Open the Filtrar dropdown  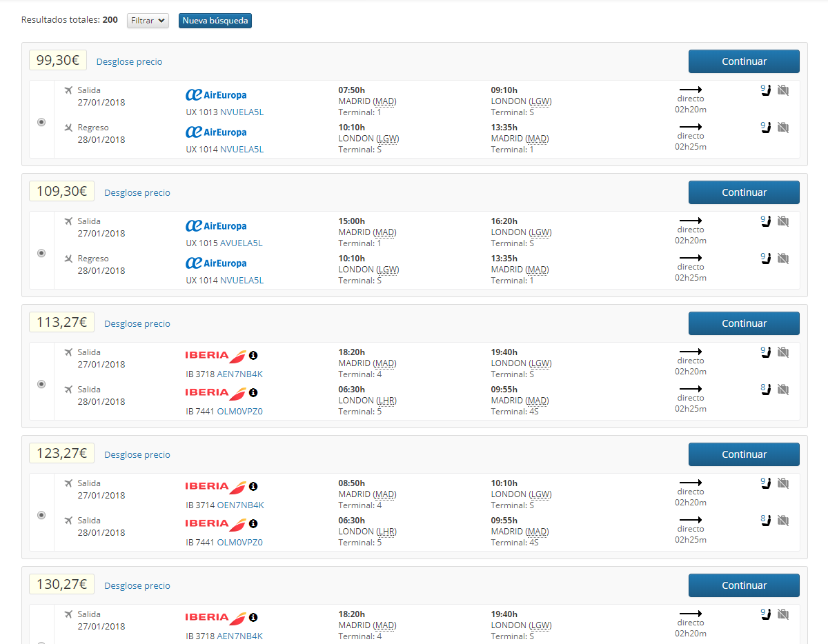pos(148,21)
